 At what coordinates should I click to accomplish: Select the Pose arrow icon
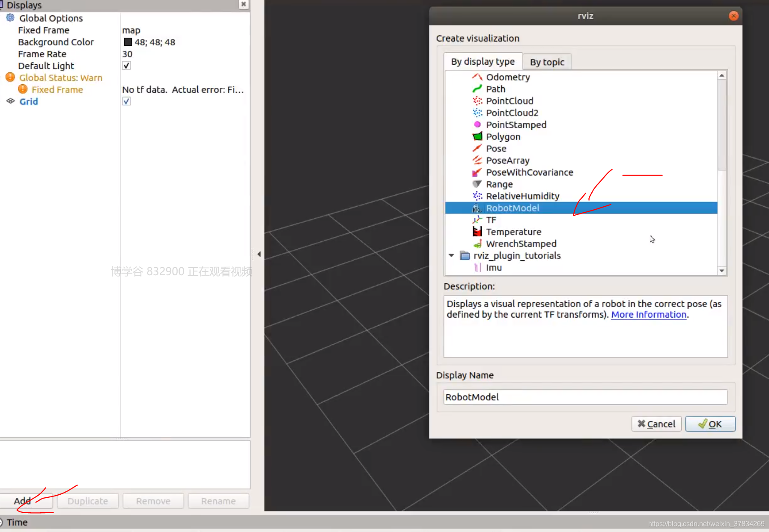point(477,149)
